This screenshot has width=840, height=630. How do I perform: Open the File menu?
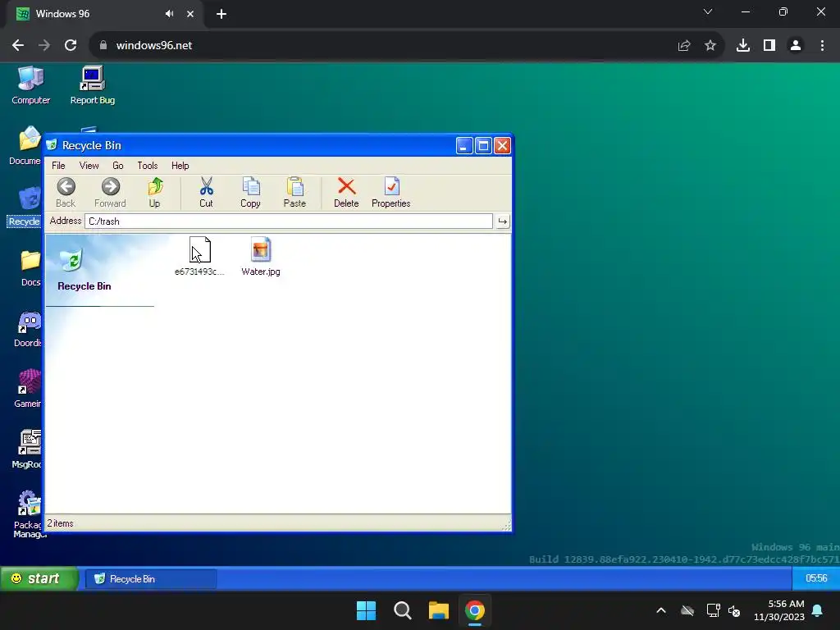(58, 166)
